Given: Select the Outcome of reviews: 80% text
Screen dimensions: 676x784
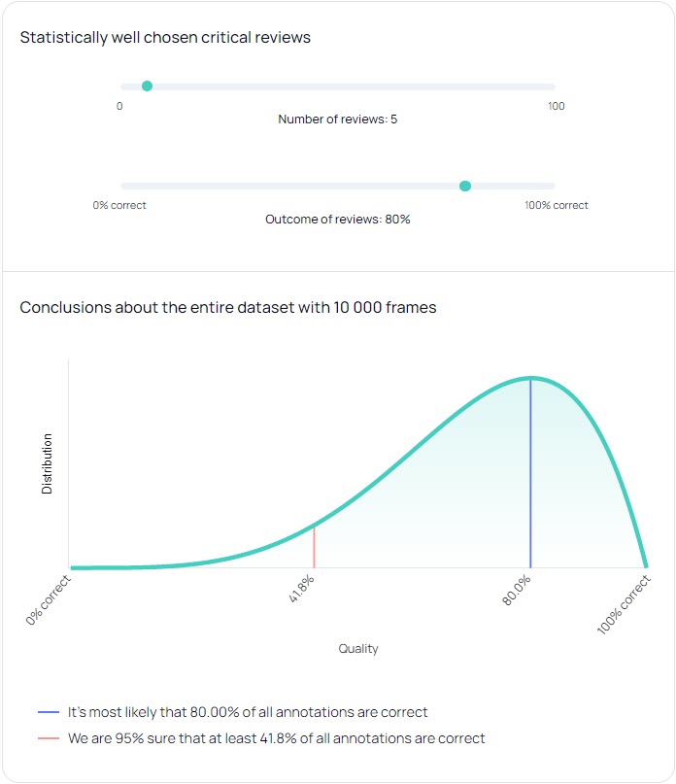Looking at the screenshot, I should click(338, 220).
